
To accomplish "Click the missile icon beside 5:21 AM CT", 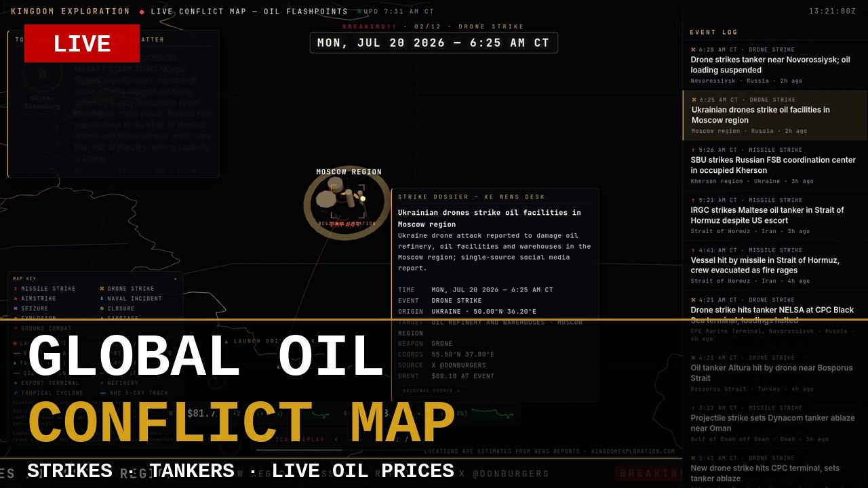I will pyautogui.click(x=693, y=200).
